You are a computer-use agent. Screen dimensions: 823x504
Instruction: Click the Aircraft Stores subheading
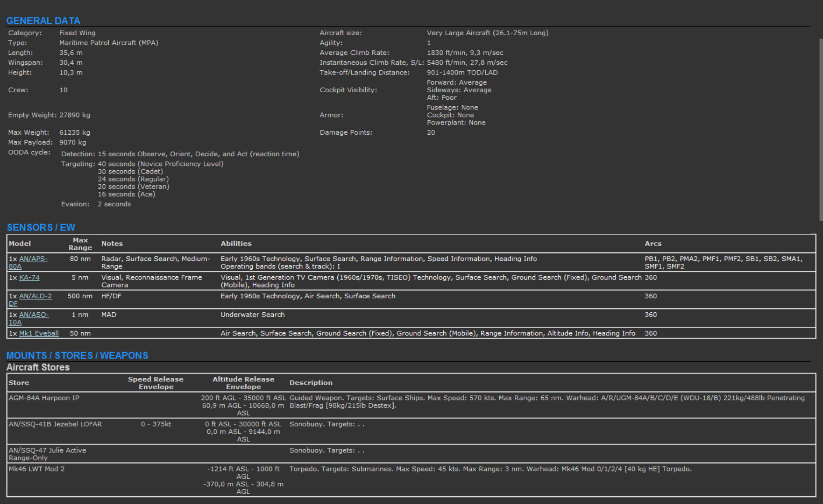pyautogui.click(x=38, y=367)
